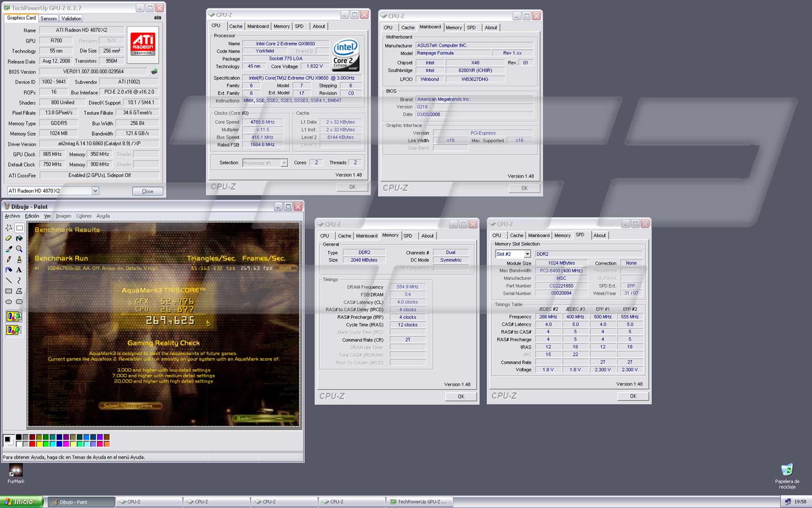This screenshot has height=508, width=812.
Task: Select the Ellipse shape tool
Action: 9,302
